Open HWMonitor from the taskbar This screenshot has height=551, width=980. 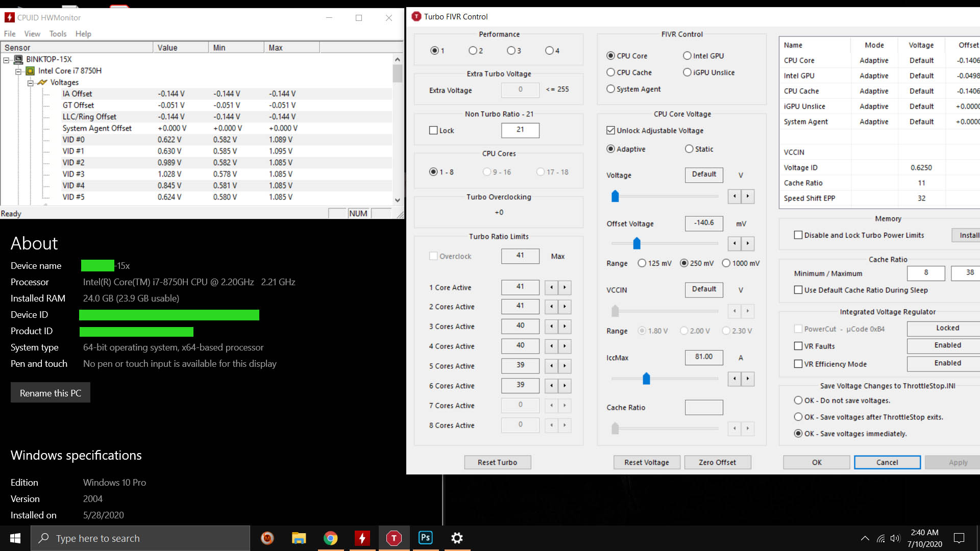click(362, 538)
